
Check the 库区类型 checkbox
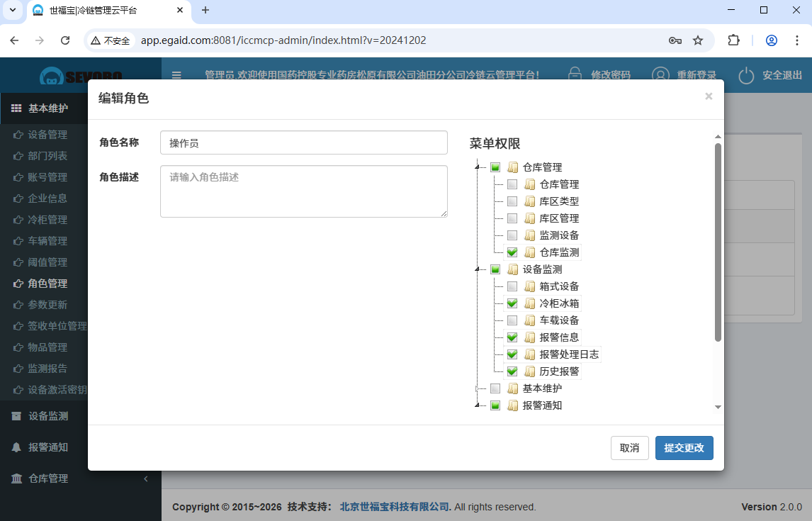[512, 201]
